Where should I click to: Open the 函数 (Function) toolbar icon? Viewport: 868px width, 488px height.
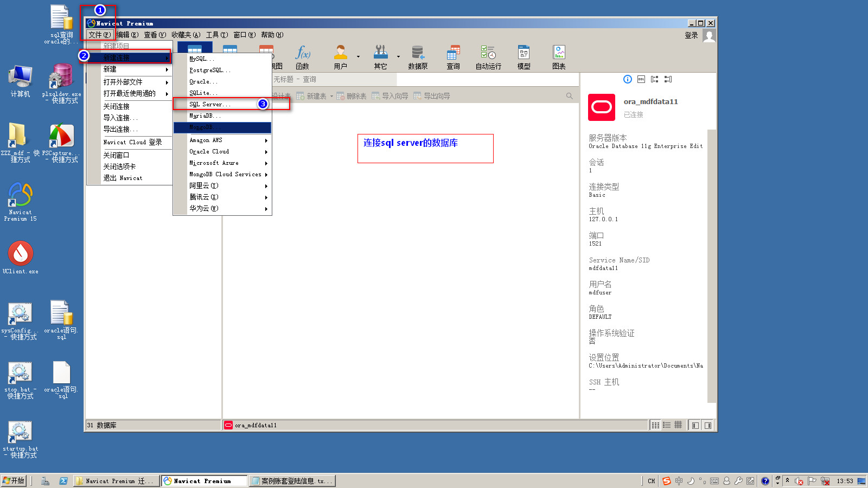tap(302, 57)
